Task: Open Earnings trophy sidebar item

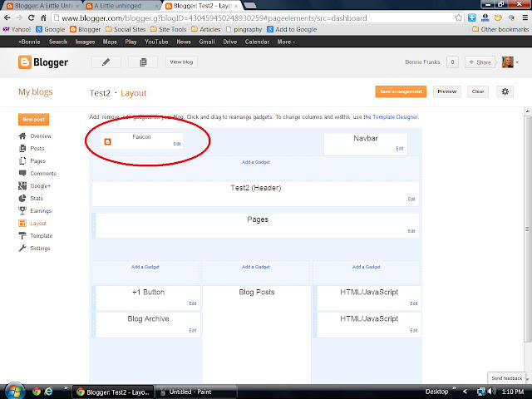Action: (35, 211)
